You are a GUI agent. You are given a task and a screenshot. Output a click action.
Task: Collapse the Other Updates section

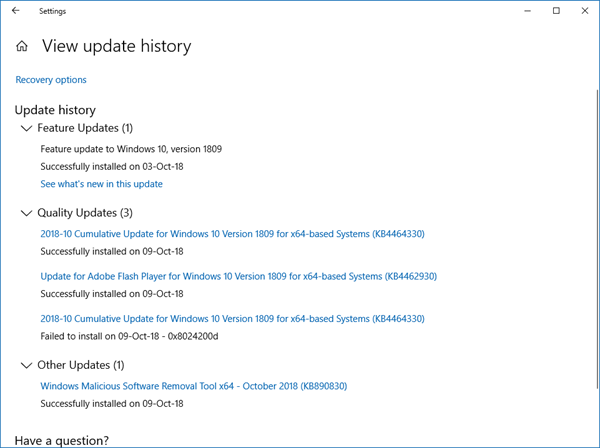26,366
